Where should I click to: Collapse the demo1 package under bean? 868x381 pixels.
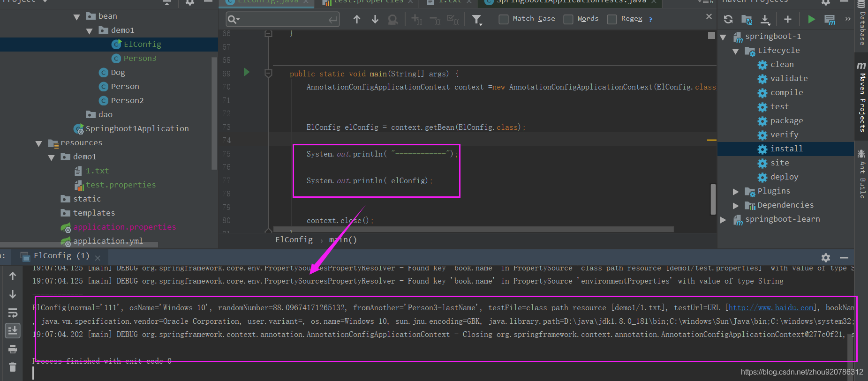click(x=89, y=31)
